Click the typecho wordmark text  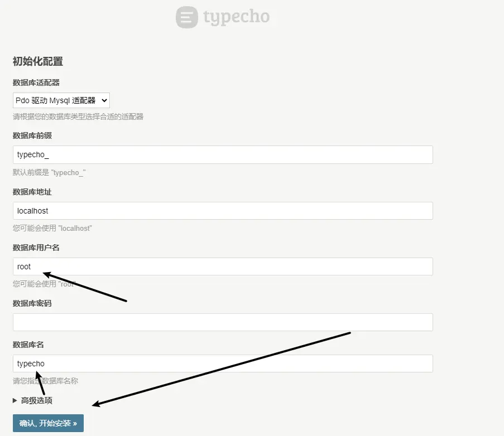236,17
